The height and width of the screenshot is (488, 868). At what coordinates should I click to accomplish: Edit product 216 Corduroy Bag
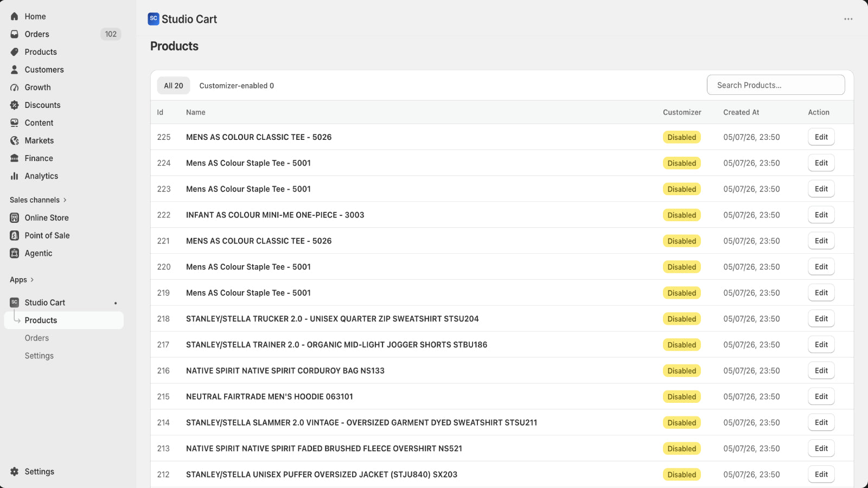[821, 371]
